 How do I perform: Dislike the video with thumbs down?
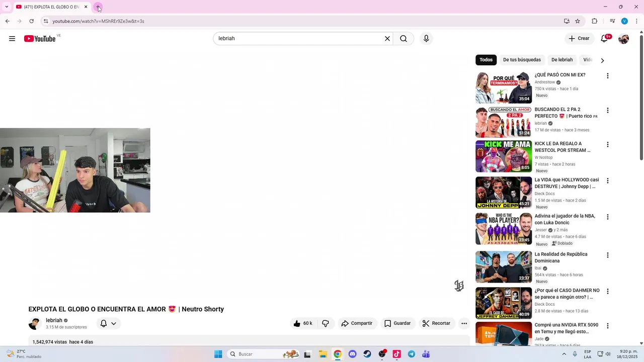point(326,323)
